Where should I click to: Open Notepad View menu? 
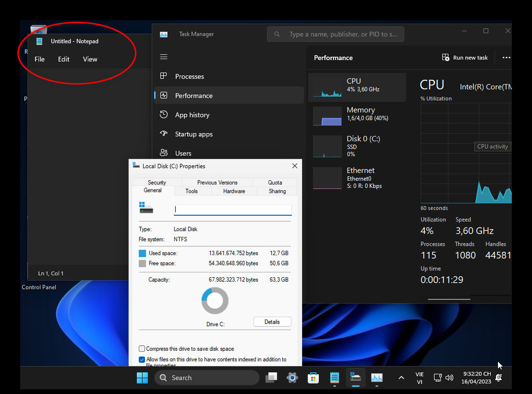[x=90, y=59]
